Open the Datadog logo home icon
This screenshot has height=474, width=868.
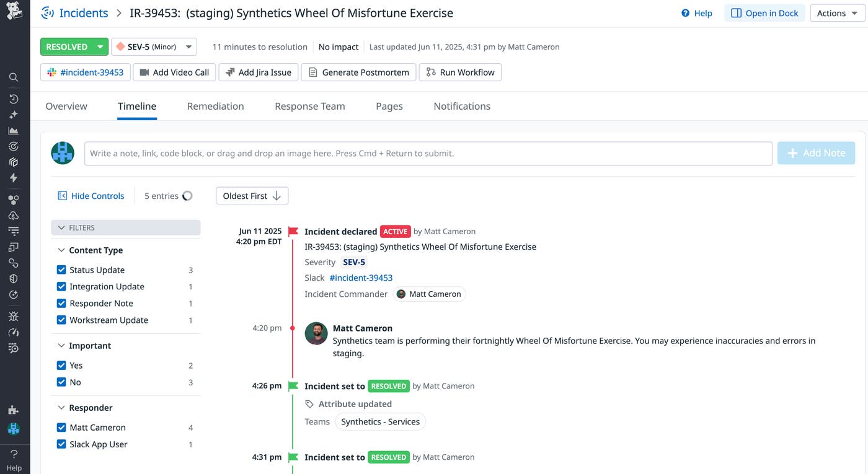pyautogui.click(x=14, y=12)
